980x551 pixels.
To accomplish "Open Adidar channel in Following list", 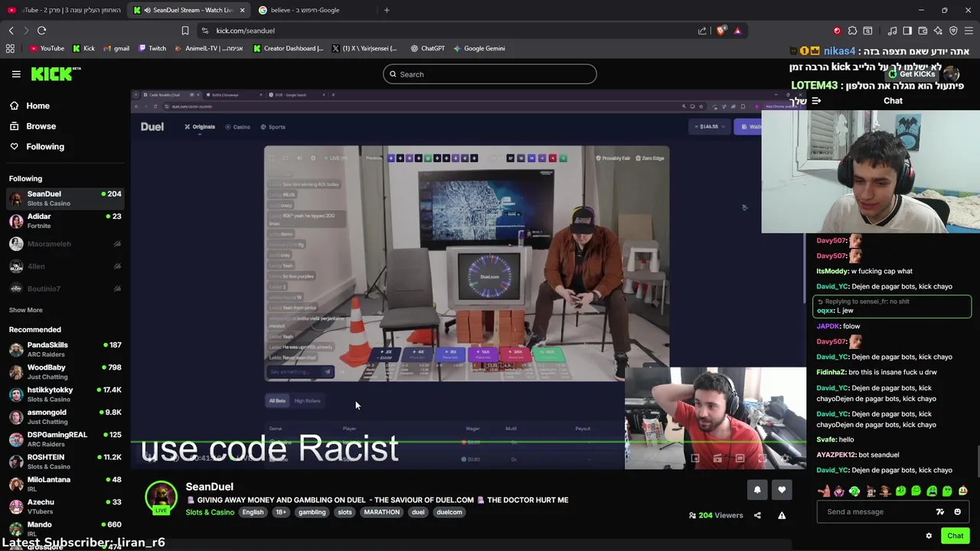I will click(x=65, y=221).
